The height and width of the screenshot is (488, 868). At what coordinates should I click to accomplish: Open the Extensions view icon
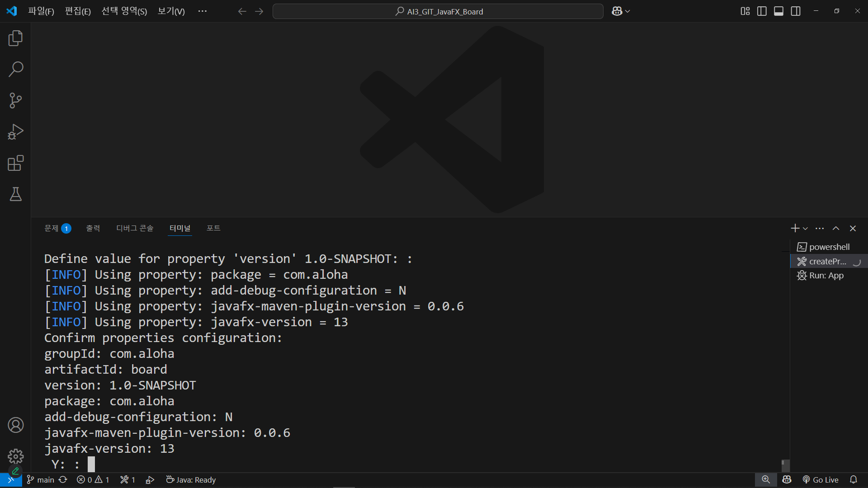pos(15,163)
